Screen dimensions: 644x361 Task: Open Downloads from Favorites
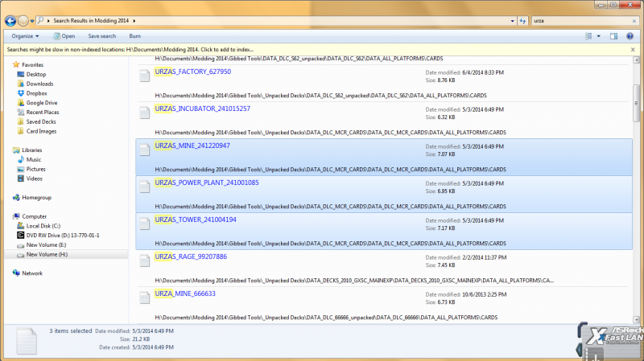(x=39, y=84)
